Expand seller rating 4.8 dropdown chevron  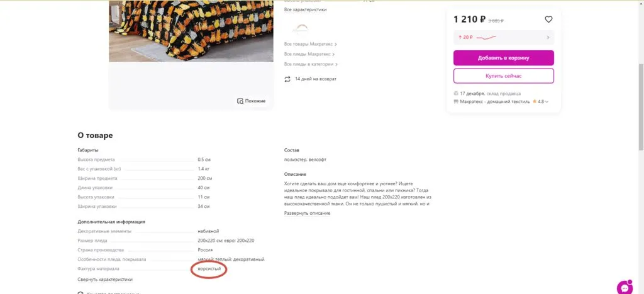(x=547, y=102)
